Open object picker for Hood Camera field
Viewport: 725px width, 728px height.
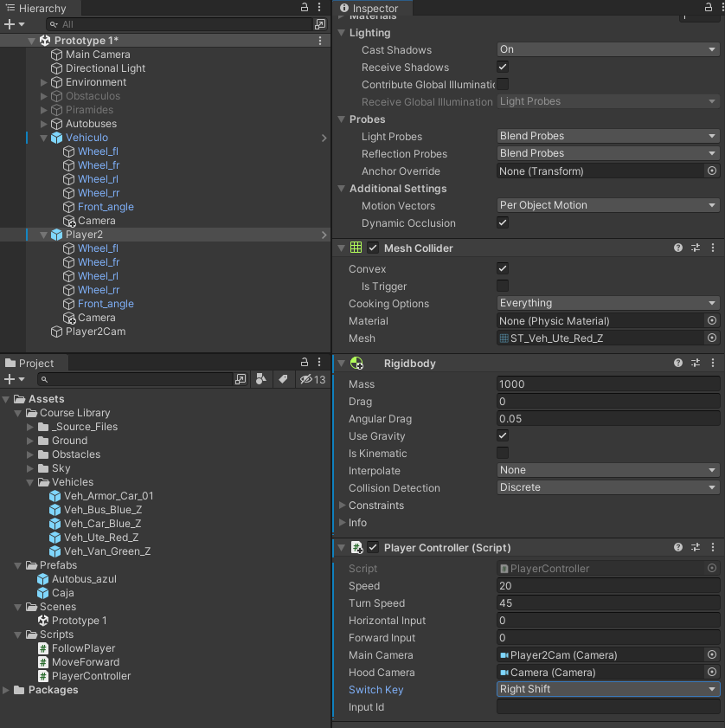click(711, 672)
